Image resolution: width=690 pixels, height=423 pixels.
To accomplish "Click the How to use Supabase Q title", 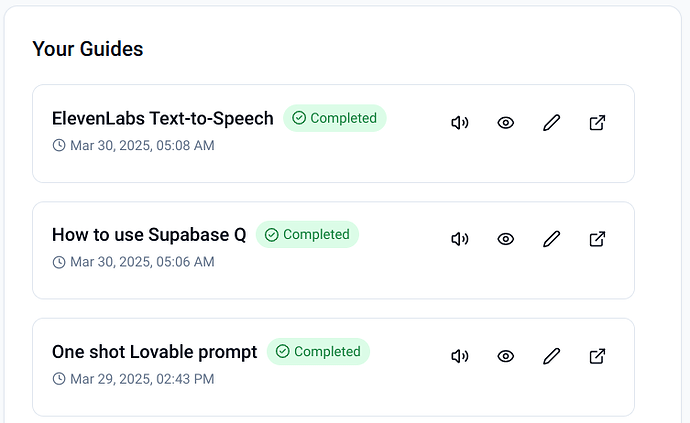I will click(148, 235).
